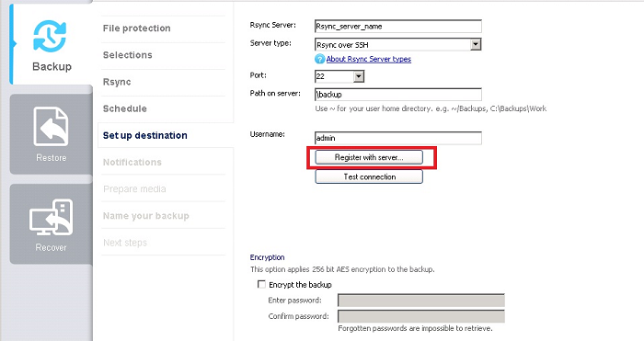
Task: Click the Port value 22 field
Action: (334, 76)
